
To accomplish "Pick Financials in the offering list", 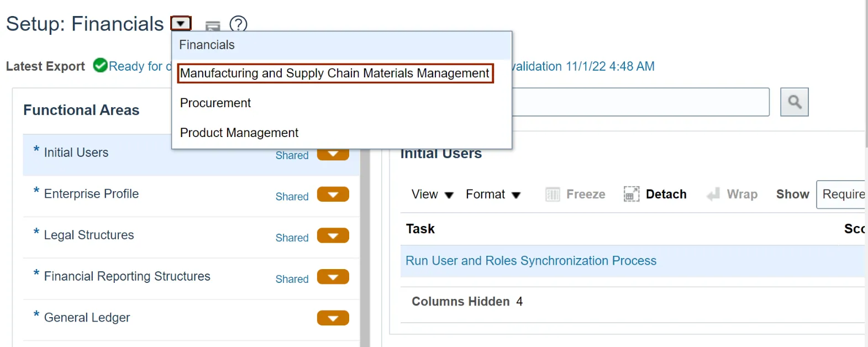I will (207, 45).
